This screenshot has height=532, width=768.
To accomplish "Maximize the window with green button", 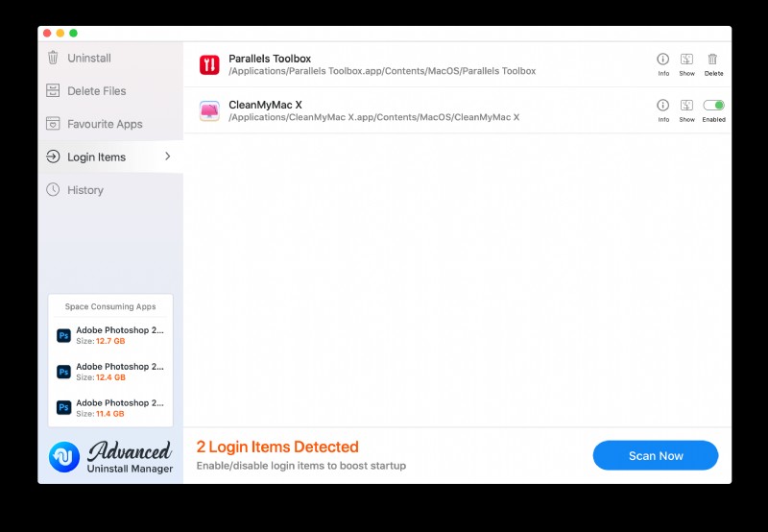I will [74, 33].
